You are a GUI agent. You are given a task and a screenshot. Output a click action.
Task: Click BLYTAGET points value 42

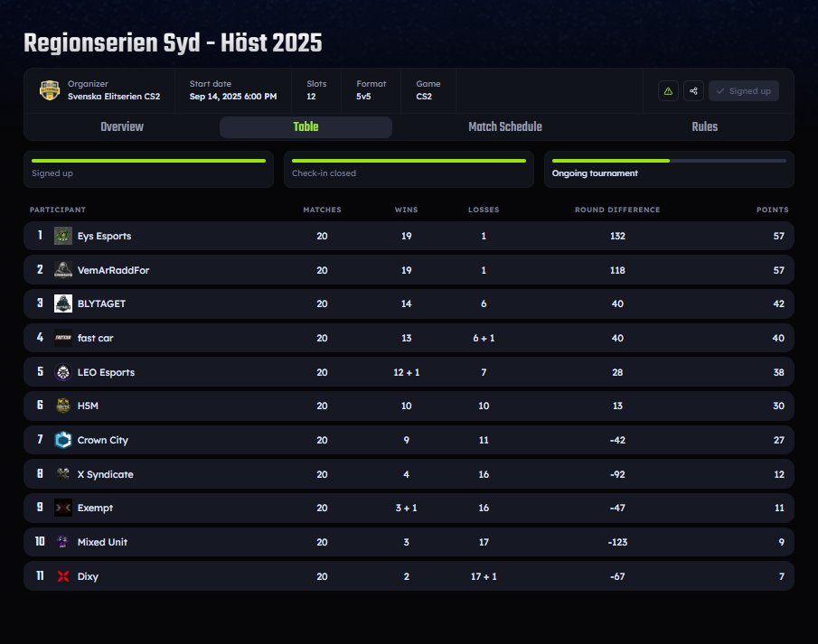(778, 303)
